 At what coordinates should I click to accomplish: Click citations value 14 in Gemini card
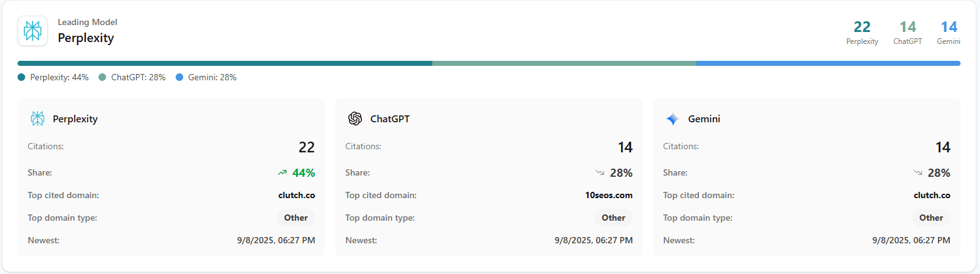click(x=943, y=147)
